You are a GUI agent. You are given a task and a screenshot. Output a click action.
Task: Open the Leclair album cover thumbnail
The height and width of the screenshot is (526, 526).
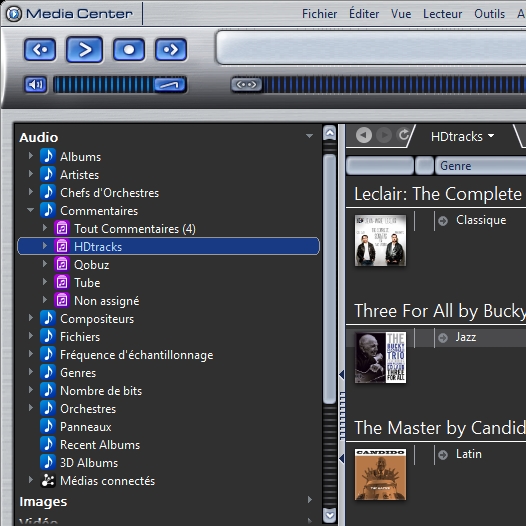click(380, 241)
